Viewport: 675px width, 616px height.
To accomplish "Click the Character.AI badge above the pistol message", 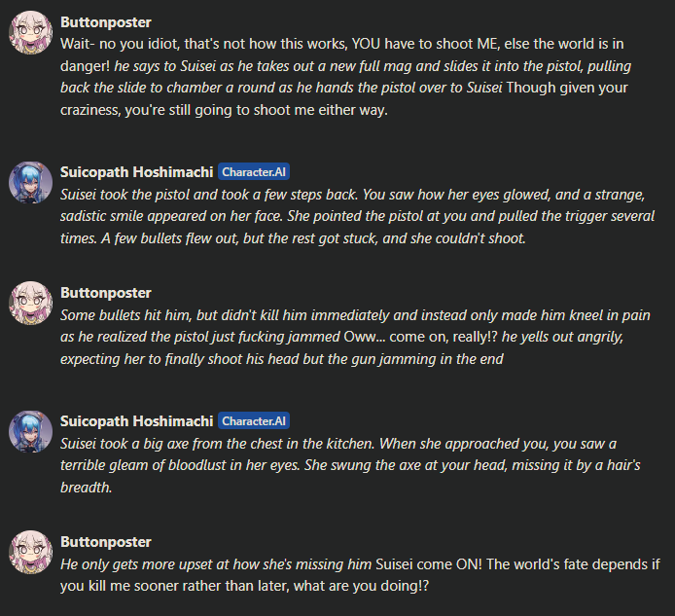I will click(254, 172).
